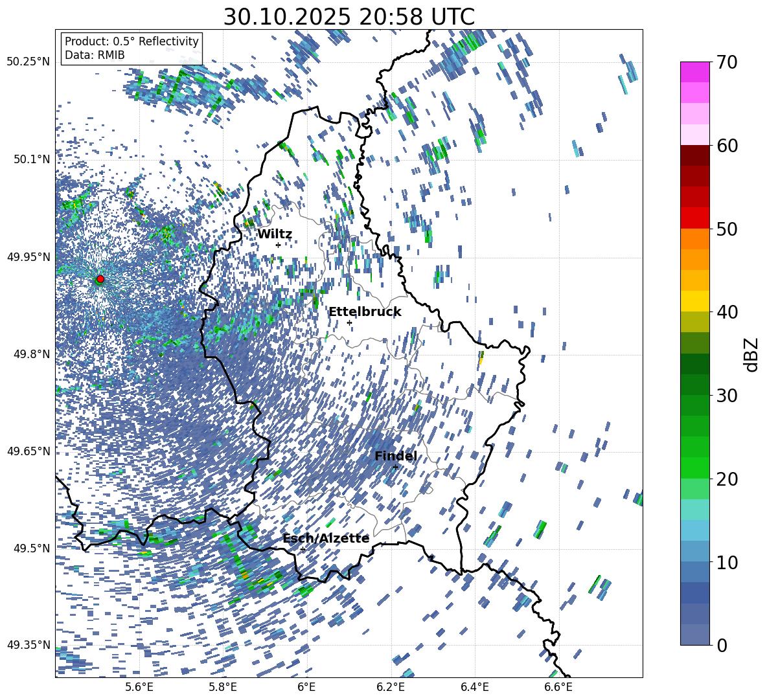Click the 6.6°E longitude label
Viewport: 767px width, 700px height.
click(558, 687)
